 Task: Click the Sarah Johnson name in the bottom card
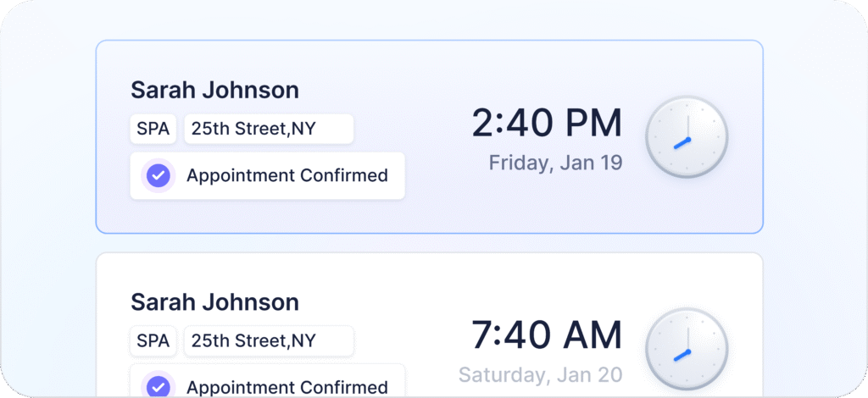tap(214, 301)
